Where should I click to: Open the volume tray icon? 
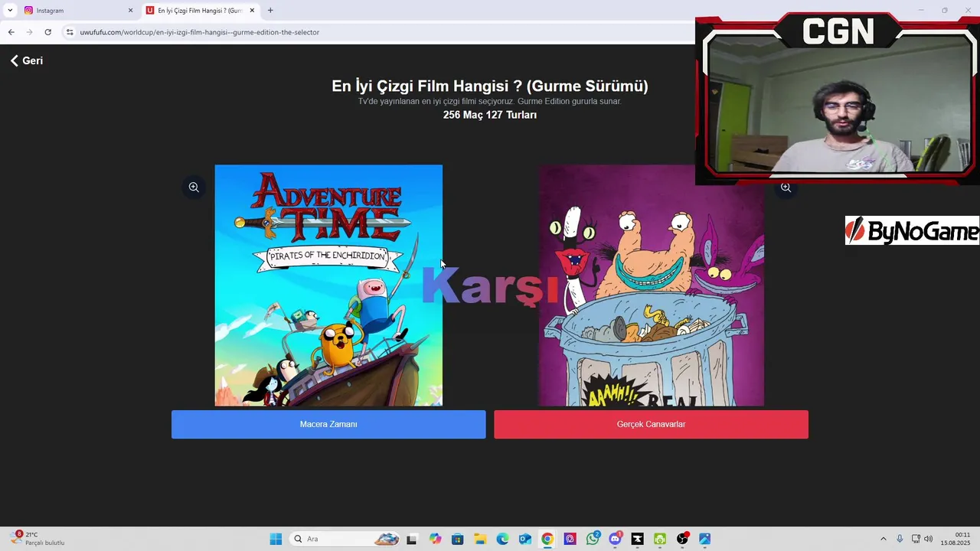[929, 539]
